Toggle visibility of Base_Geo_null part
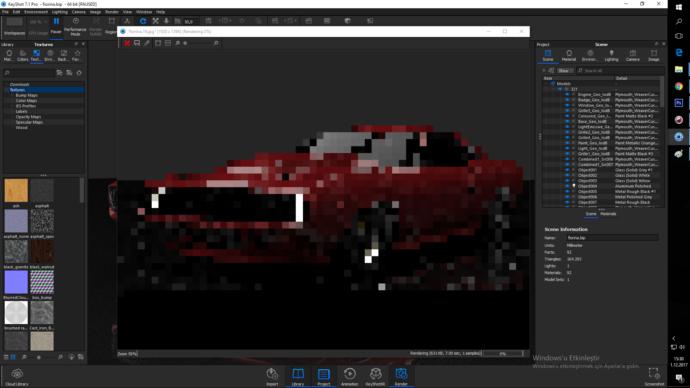 pos(567,121)
